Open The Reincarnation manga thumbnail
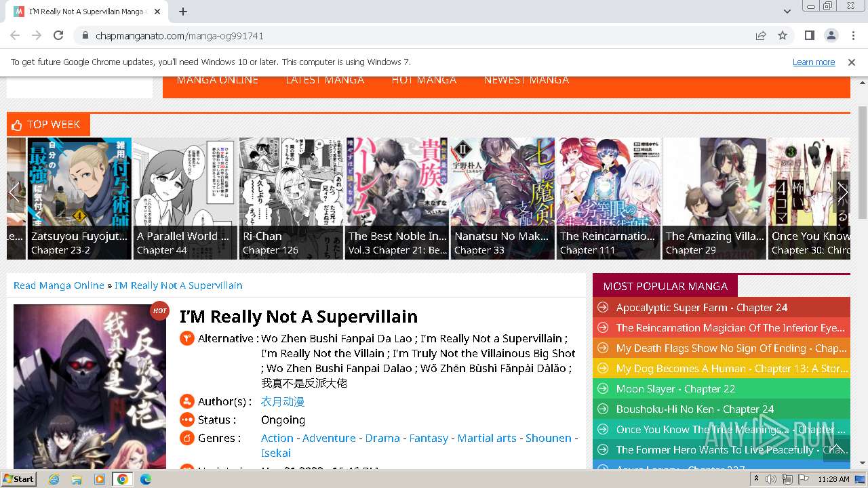Image resolution: width=868 pixels, height=488 pixels. tap(609, 198)
